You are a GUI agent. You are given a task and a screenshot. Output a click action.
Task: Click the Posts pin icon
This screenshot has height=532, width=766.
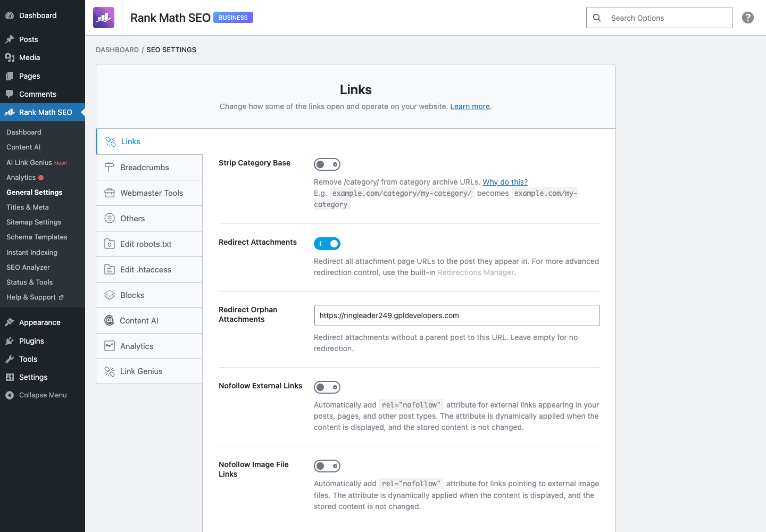[x=10, y=39]
